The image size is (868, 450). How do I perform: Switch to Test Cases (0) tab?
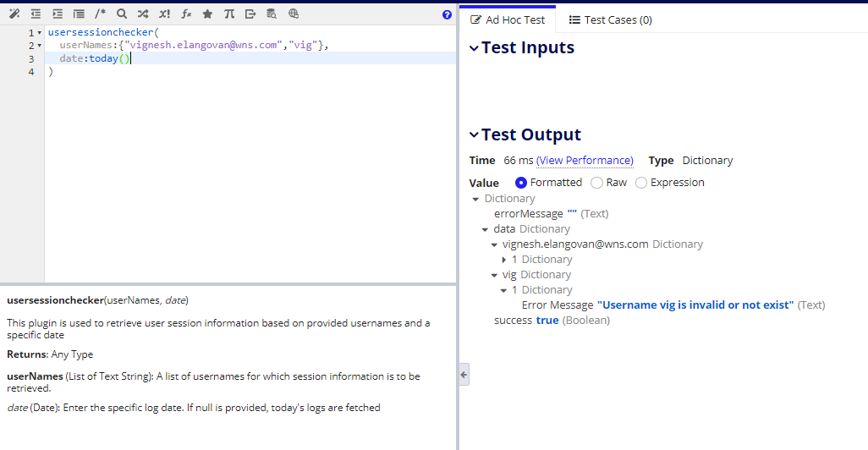pyautogui.click(x=611, y=20)
